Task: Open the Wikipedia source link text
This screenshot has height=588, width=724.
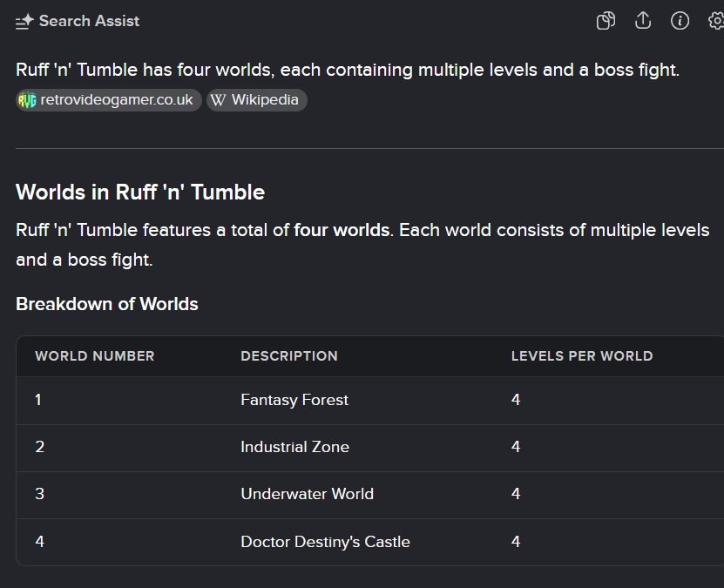Action: [x=265, y=100]
